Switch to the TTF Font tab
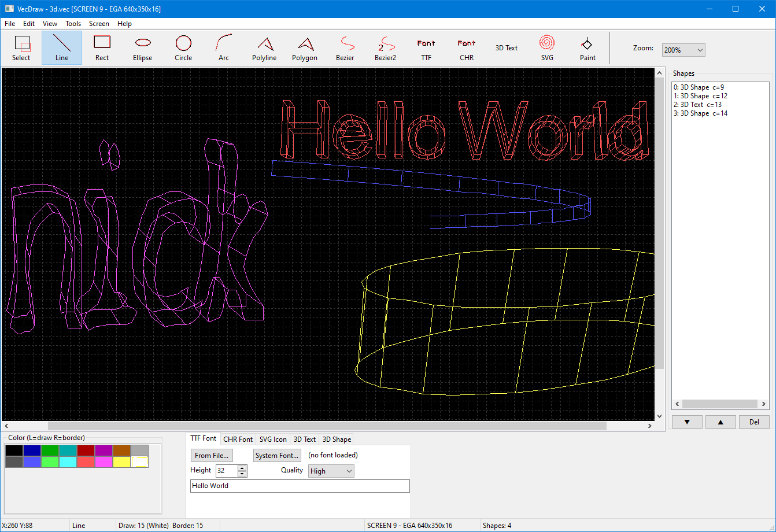This screenshot has width=776, height=532. tap(204, 438)
